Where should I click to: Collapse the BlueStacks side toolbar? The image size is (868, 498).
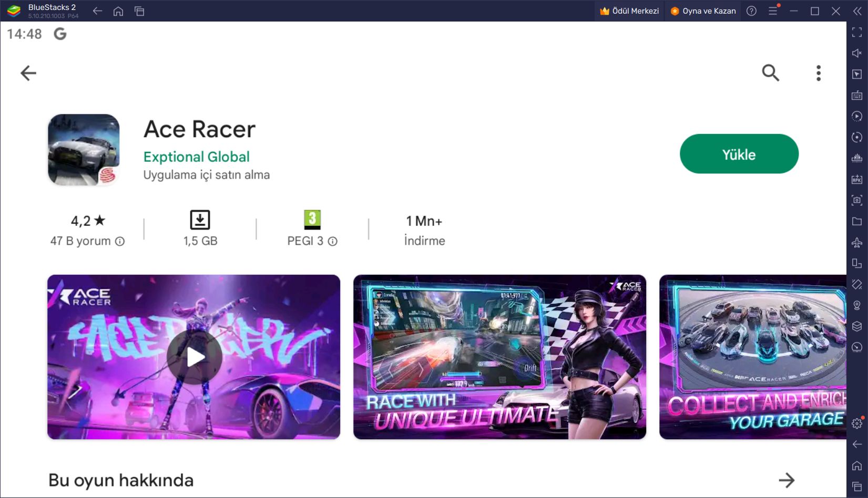point(857,11)
